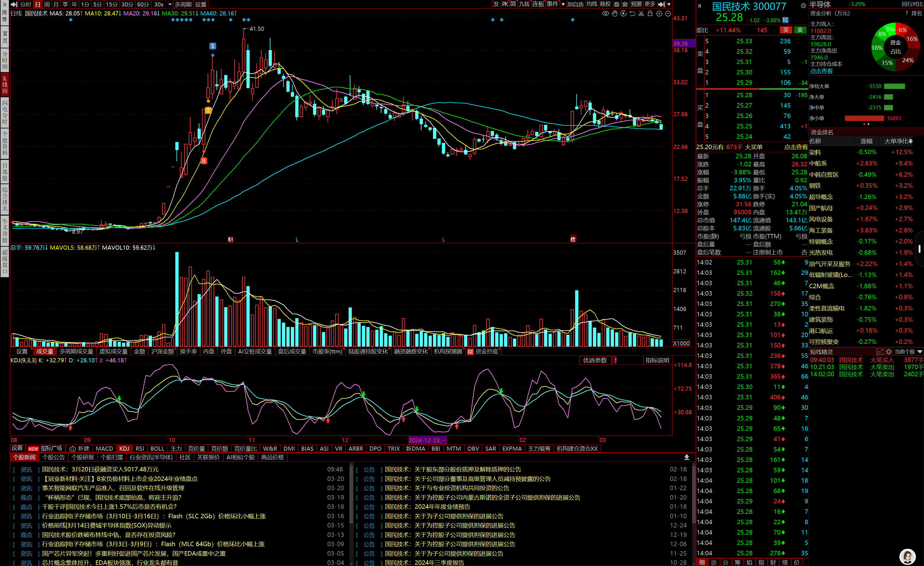Toggle the eye visibility icon above chart
Screen dimensions: 924x566
point(605,14)
